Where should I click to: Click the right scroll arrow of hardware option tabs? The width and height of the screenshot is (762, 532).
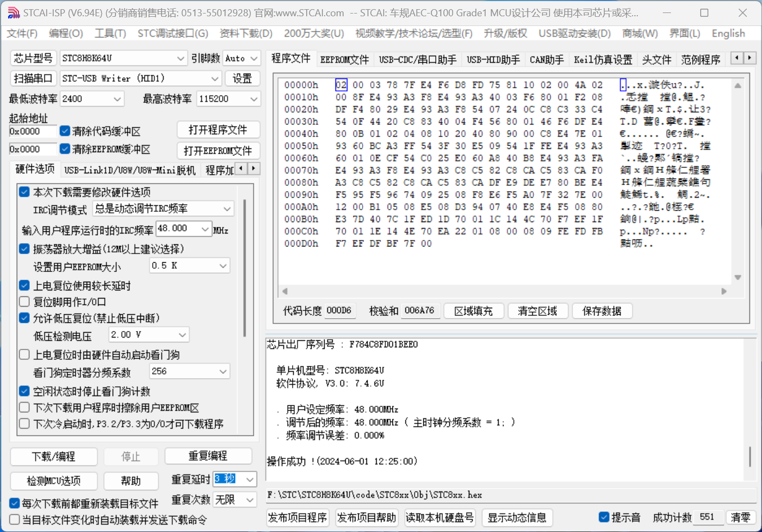point(254,168)
